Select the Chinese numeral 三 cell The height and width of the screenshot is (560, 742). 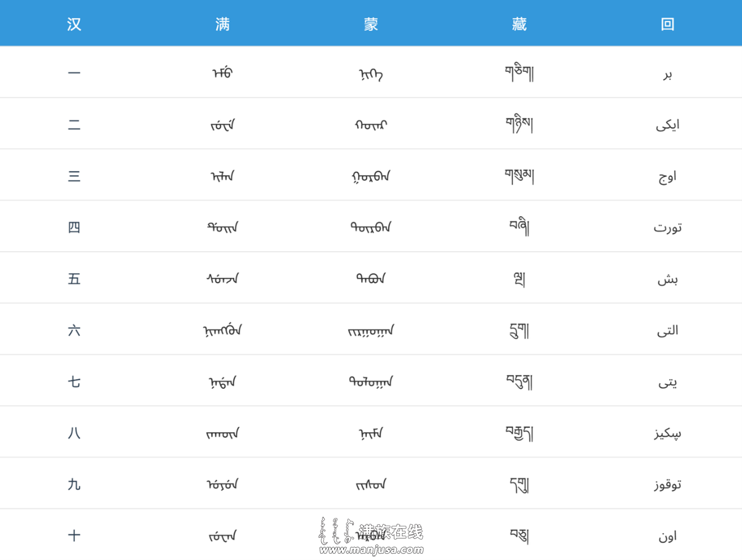74,176
